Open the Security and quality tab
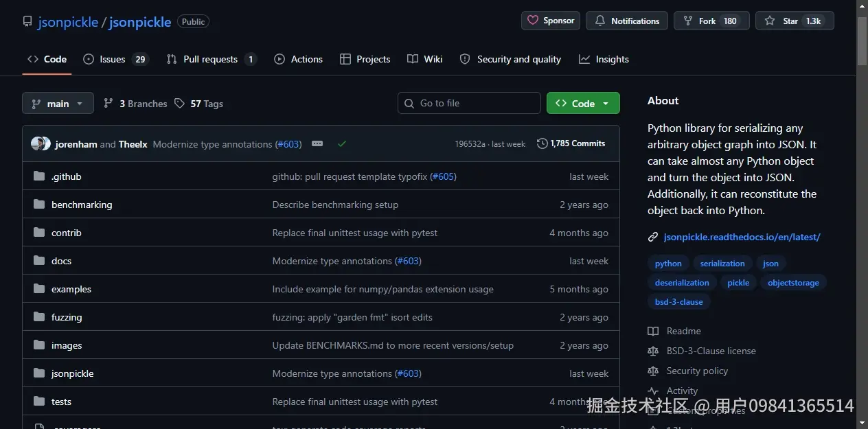 tap(510, 59)
